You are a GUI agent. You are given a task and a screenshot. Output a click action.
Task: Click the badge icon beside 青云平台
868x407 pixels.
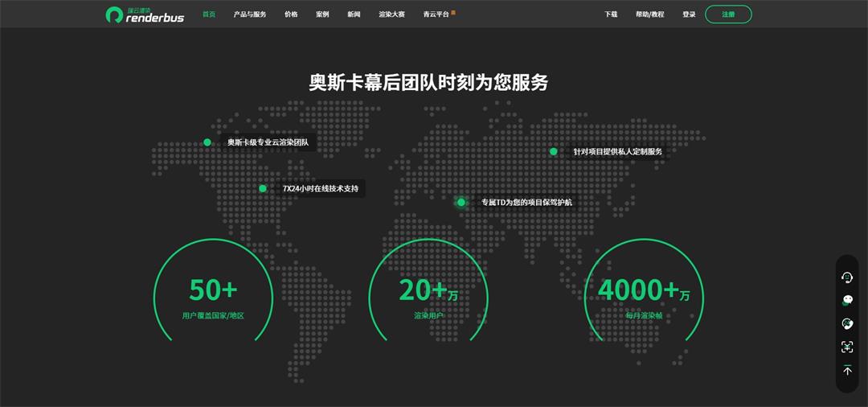(x=453, y=12)
